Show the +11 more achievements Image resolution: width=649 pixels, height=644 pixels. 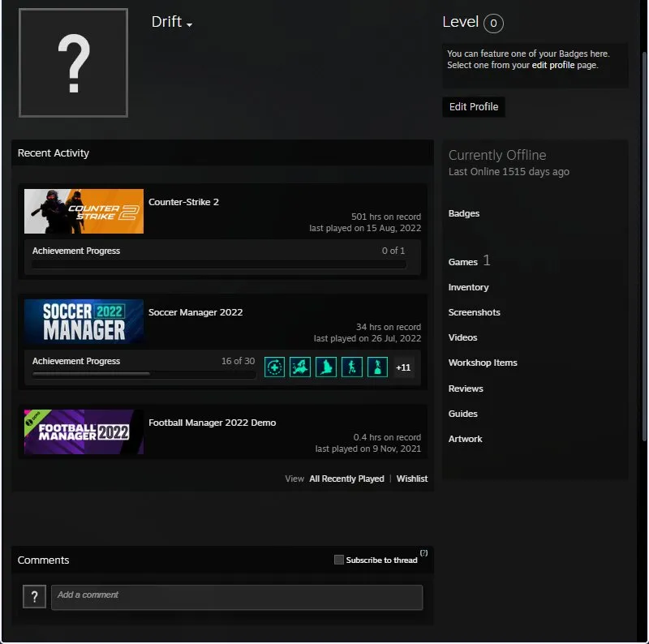pos(403,367)
